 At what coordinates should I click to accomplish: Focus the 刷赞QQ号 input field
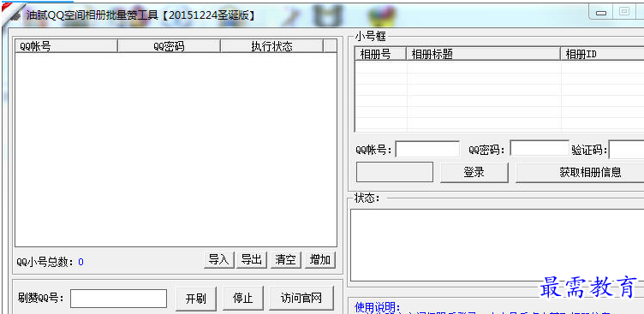point(118,299)
